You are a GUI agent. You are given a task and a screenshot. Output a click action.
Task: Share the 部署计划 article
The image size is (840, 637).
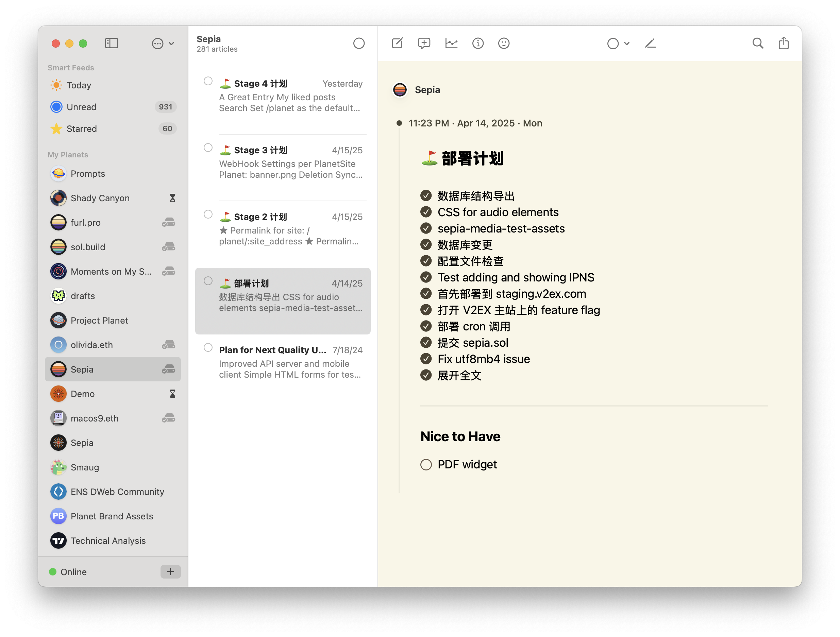[784, 43]
